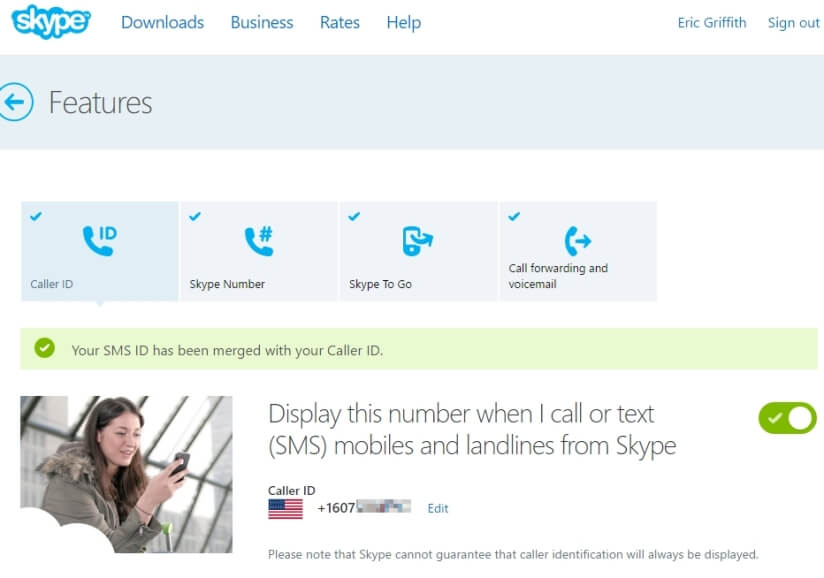Click the Caller ID tile checkmark

pos(36,215)
